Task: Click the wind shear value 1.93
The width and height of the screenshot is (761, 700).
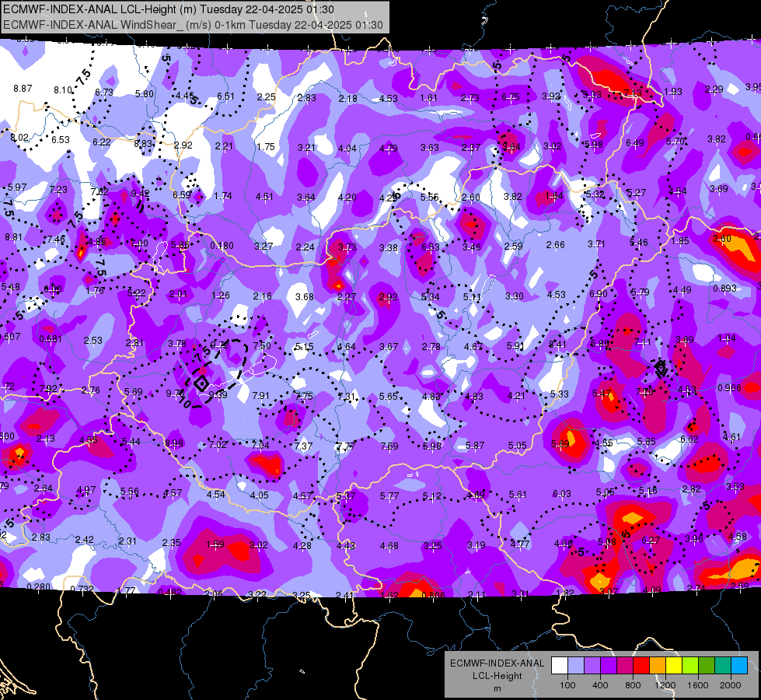Action: 673,91
